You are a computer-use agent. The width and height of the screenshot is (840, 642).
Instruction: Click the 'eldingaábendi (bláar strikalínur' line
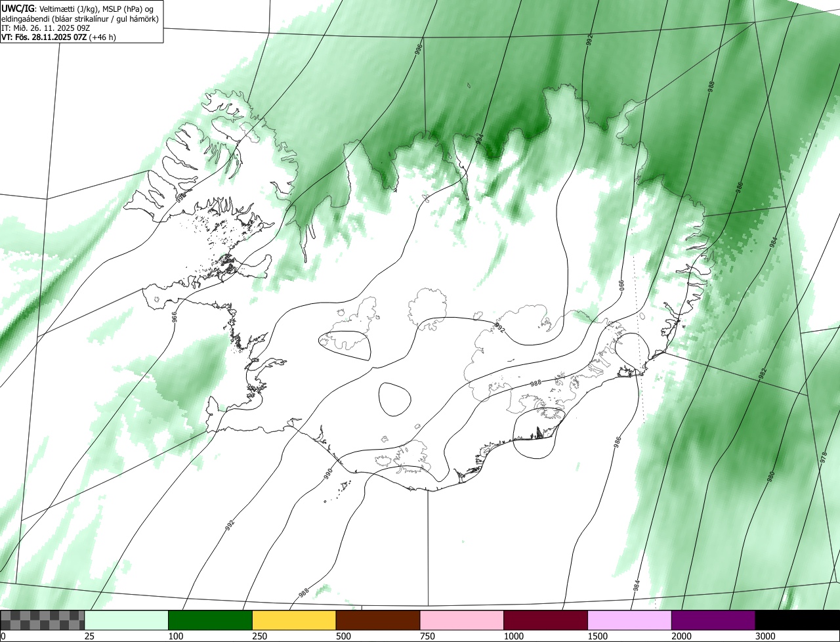click(79, 18)
